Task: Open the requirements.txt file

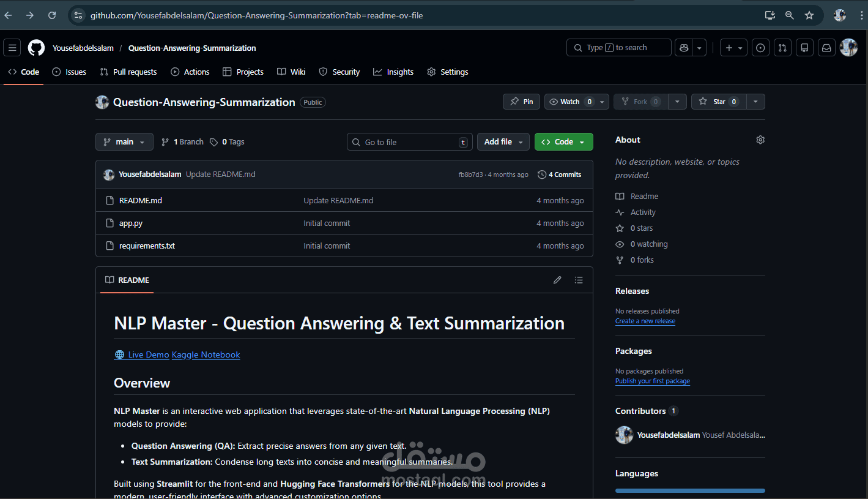Action: click(147, 246)
